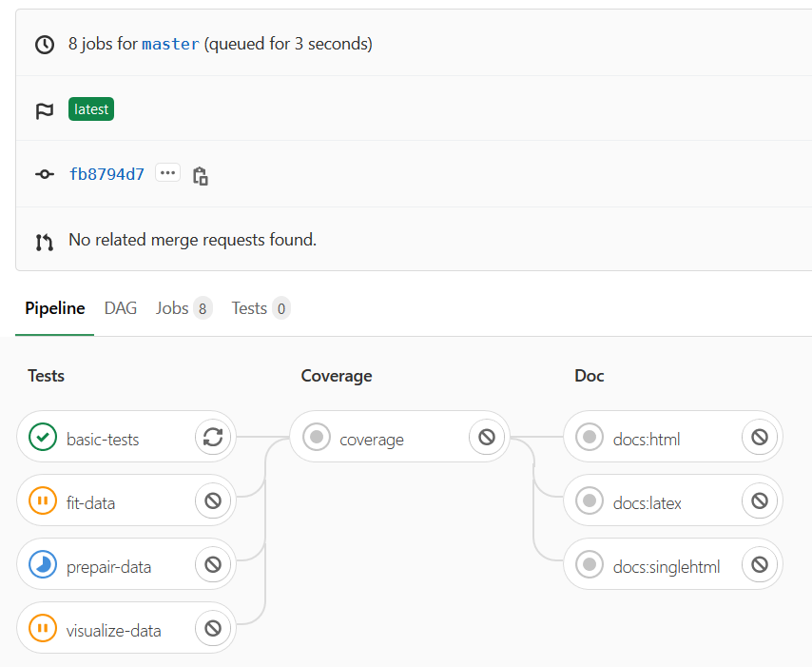
Task: View the Tests tab results
Action: click(250, 308)
